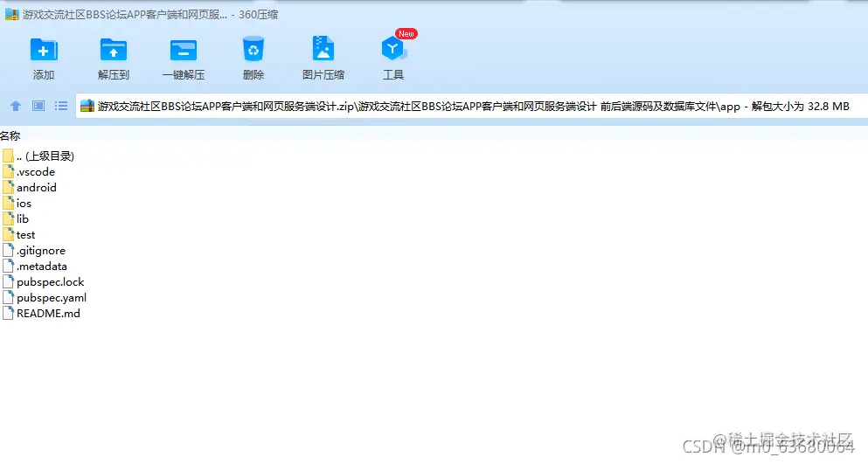
Task: Click the folder icon beside .vscode
Action: coord(8,171)
